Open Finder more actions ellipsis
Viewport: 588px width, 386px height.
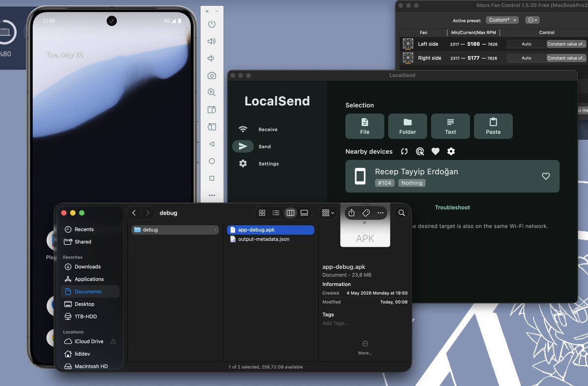tap(380, 213)
